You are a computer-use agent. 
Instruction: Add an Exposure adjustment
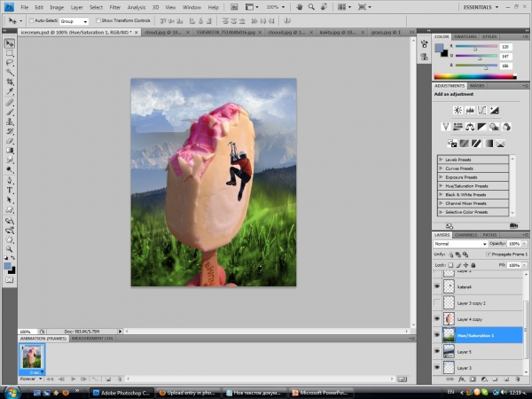[494, 110]
